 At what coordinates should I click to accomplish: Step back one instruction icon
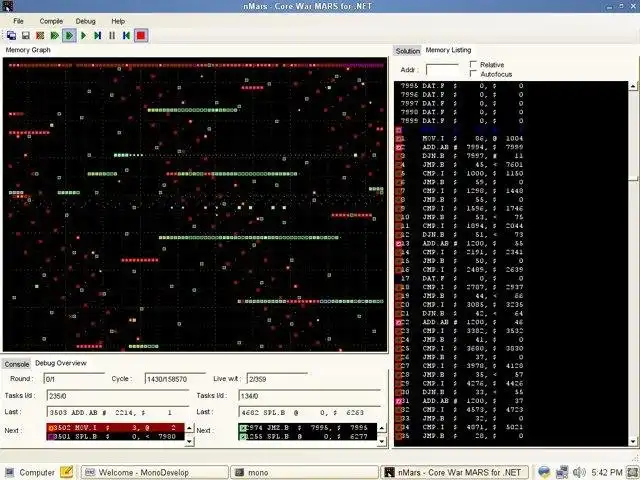click(126, 36)
